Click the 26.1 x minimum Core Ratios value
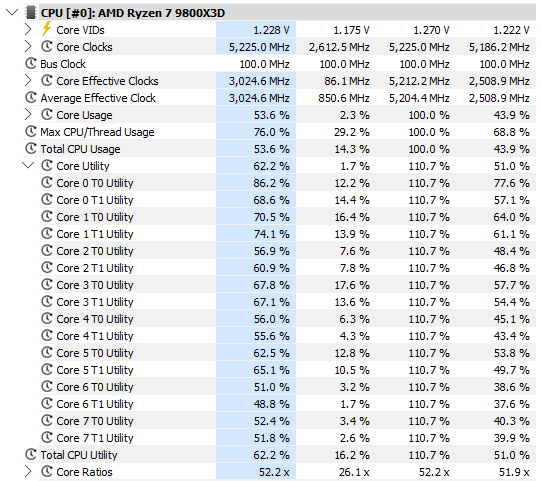Screen dimensions: 541x481 click(354, 472)
